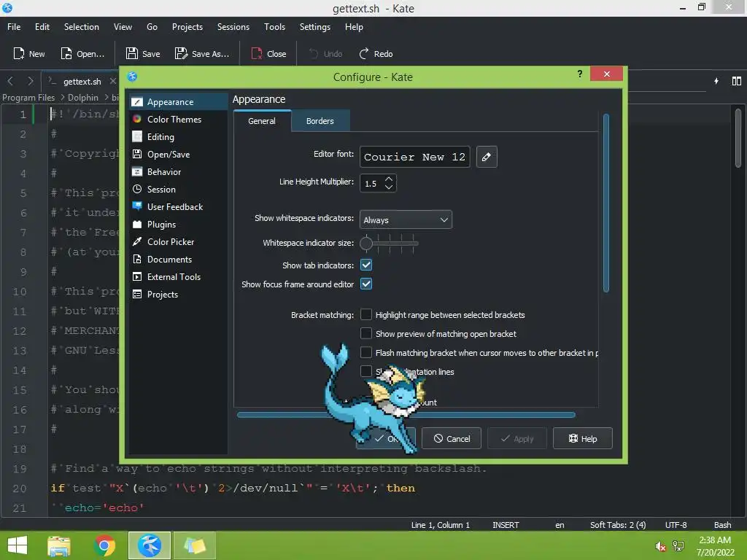This screenshot has height=560, width=747.
Task: Switch to the Borders tab
Action: click(320, 121)
